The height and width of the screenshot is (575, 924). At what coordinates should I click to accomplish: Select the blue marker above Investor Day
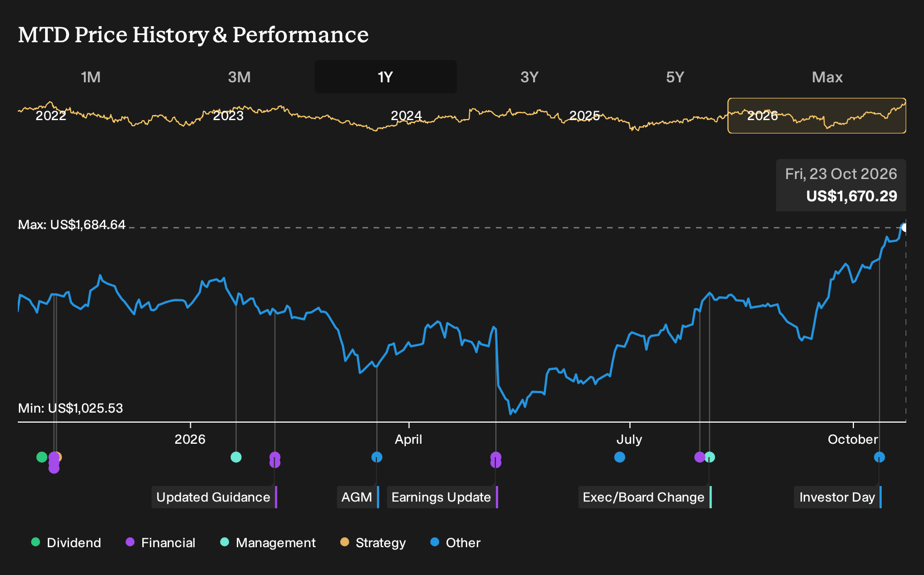coord(880,457)
